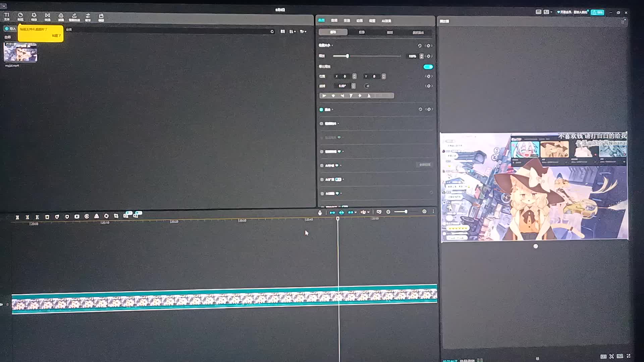Screen dimensions: 644x362
Task: Enable the video stabilization checkbox below Blend
Action: (x=321, y=124)
